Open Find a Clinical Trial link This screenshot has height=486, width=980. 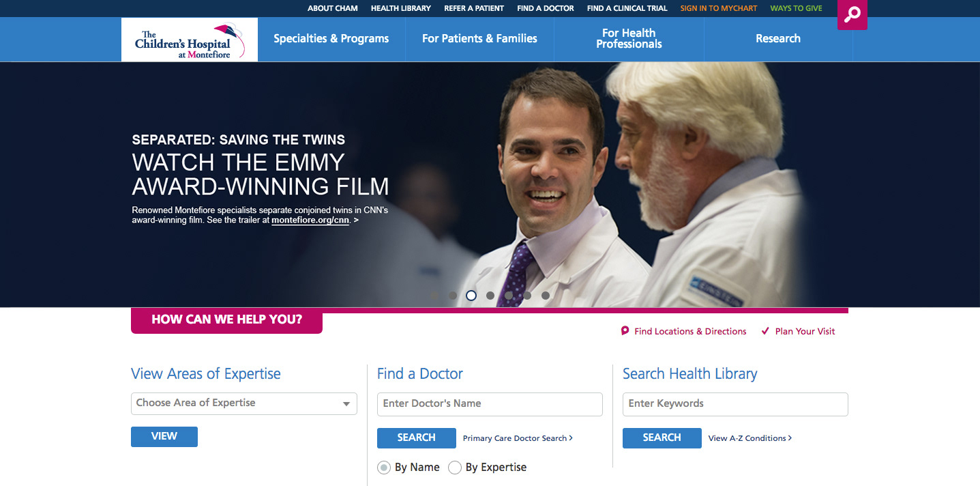627,8
